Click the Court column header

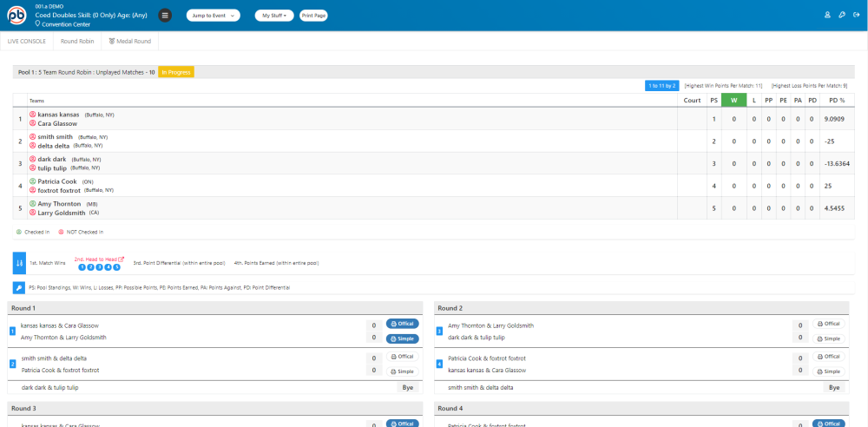pyautogui.click(x=692, y=101)
